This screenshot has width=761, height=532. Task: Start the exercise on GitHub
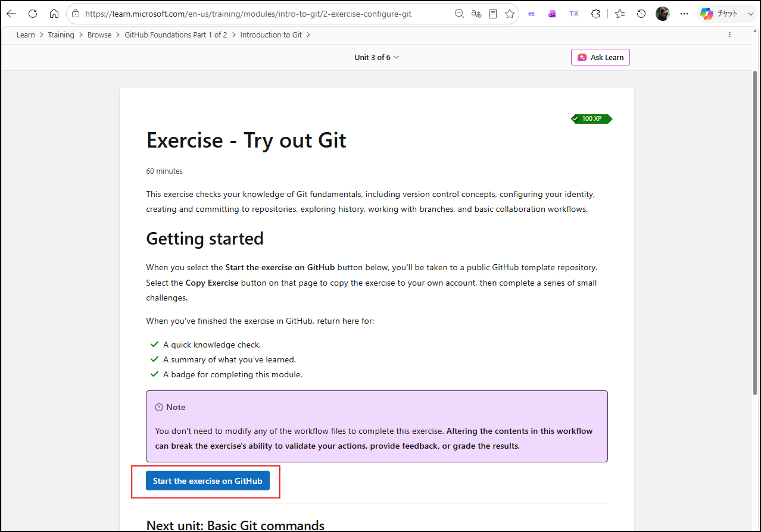click(x=208, y=481)
